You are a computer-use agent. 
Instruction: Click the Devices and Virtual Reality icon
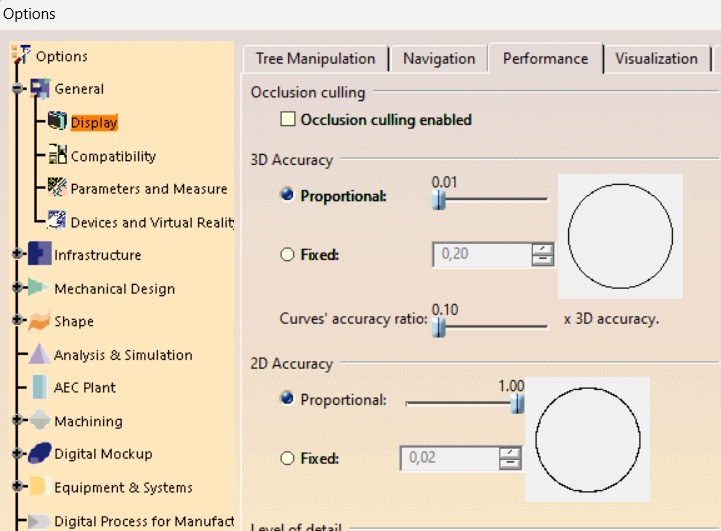point(57,221)
